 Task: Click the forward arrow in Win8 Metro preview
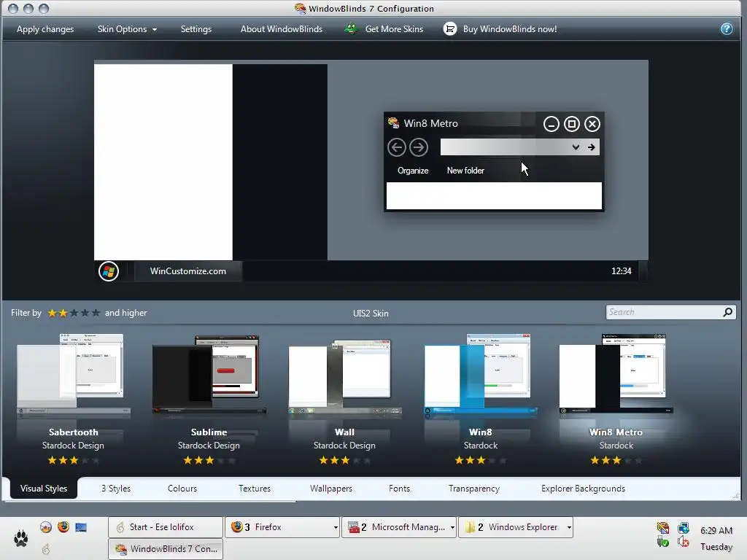pyautogui.click(x=419, y=147)
